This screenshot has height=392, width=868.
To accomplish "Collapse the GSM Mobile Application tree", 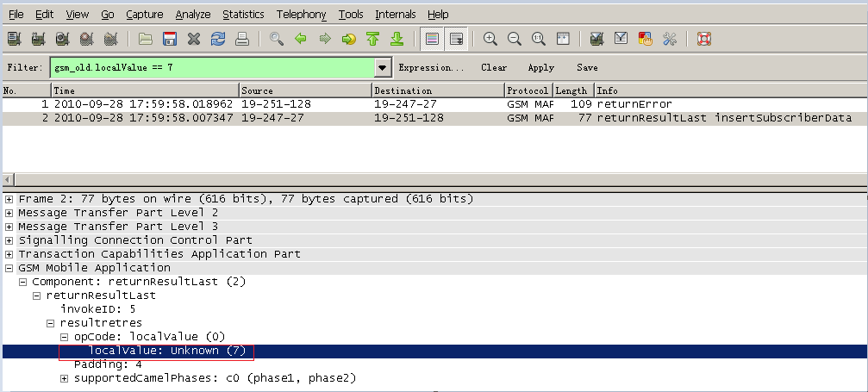I will (9, 268).
